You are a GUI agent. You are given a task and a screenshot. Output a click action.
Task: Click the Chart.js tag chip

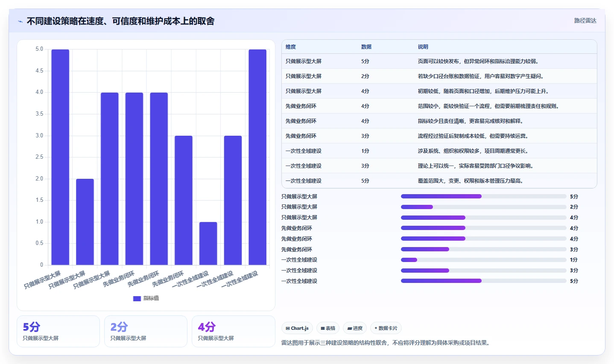(x=297, y=328)
